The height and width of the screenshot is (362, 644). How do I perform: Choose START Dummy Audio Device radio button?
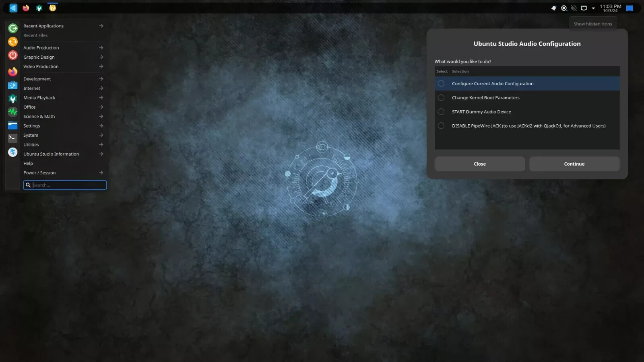click(x=441, y=112)
